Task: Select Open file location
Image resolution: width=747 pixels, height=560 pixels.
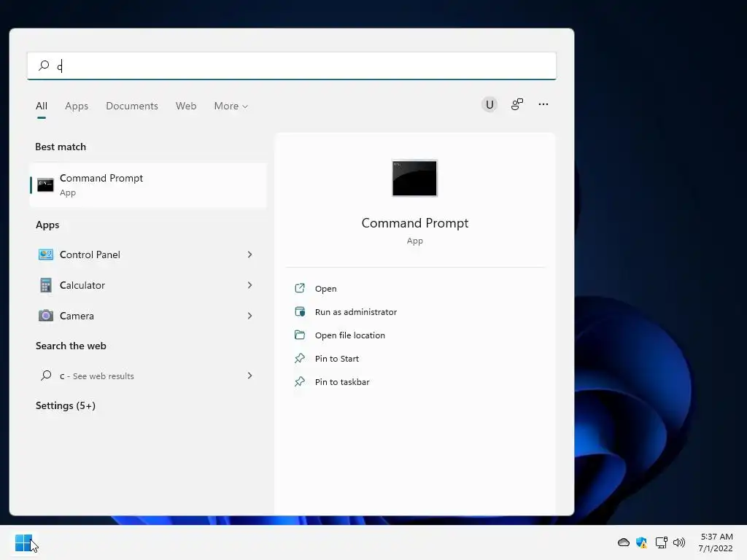Action: (x=350, y=335)
